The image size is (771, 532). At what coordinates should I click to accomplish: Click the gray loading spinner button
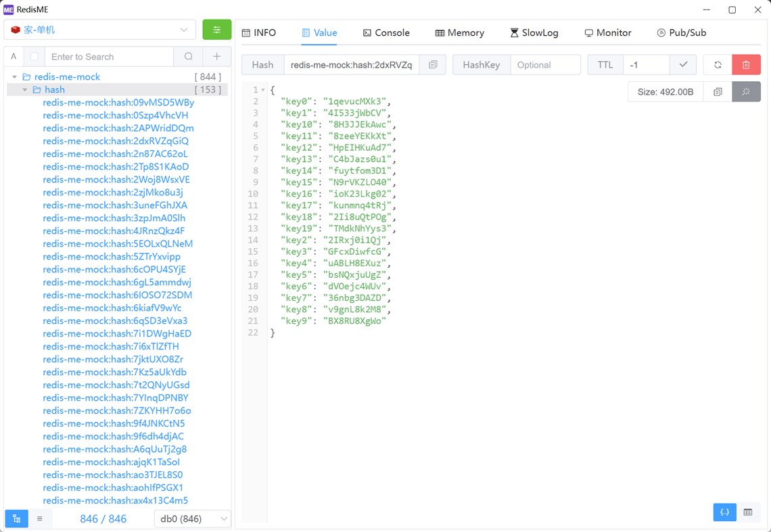(746, 92)
